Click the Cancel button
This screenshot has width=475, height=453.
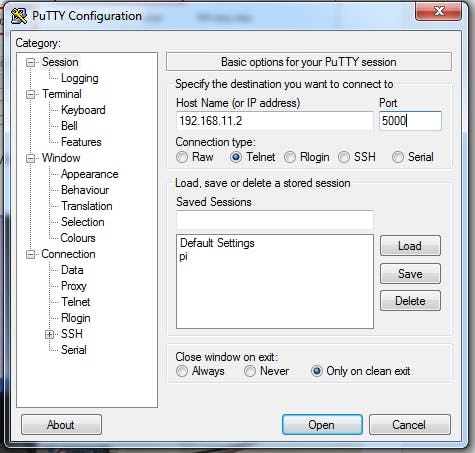coord(410,425)
